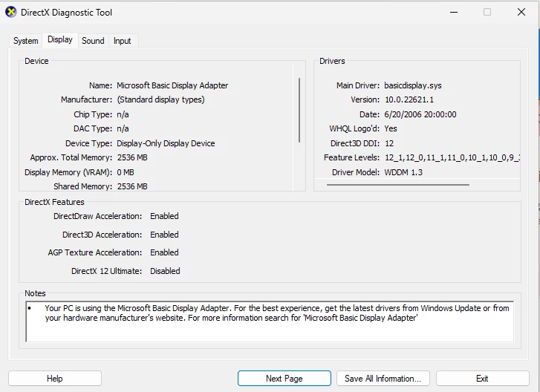Go to the Input tab
540x392 pixels.
tap(123, 41)
